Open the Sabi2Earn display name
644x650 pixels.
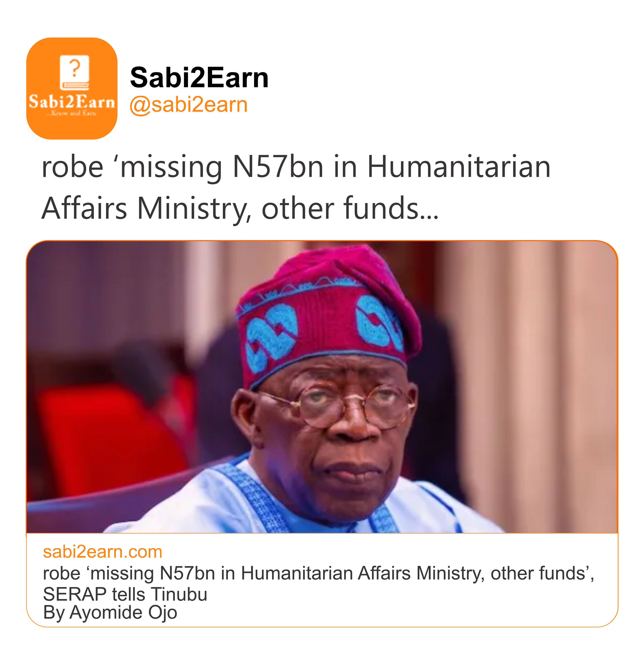coord(199,78)
